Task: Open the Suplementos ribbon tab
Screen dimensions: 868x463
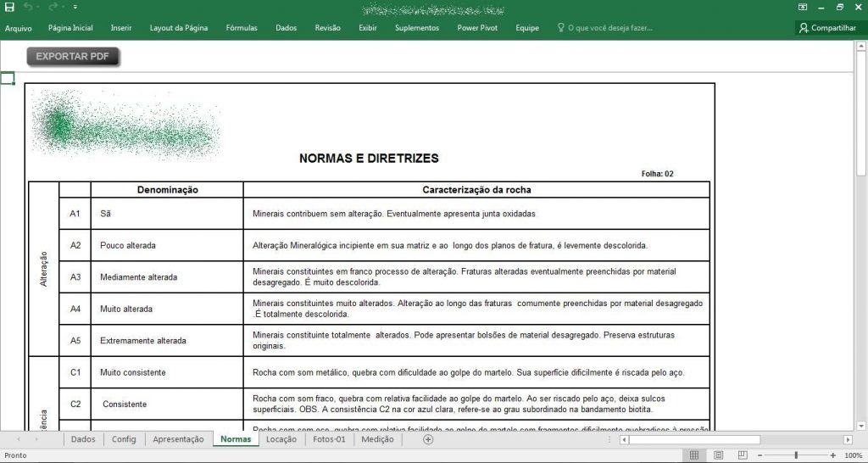Action: (417, 28)
